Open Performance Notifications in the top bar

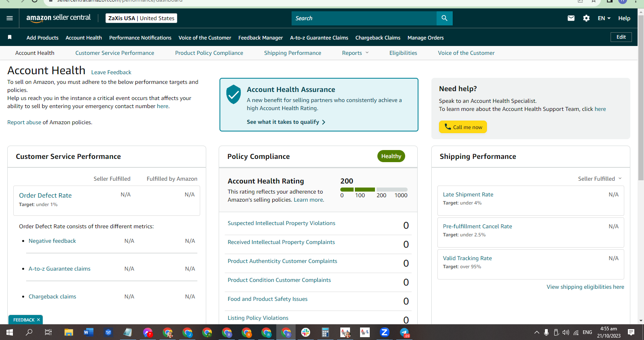coord(140,38)
